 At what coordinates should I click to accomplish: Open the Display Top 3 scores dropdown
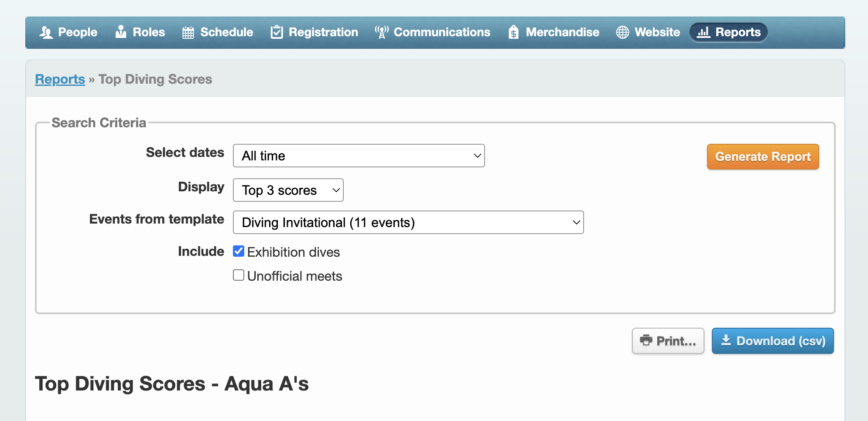288,190
